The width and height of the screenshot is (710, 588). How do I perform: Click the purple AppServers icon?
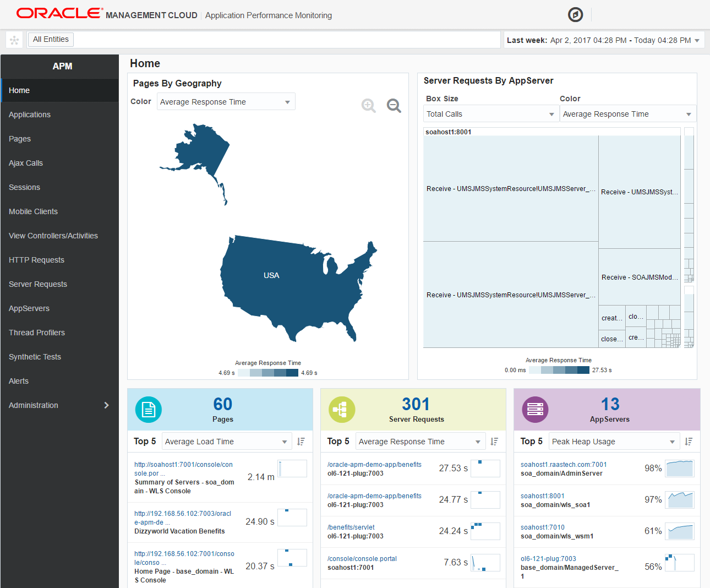[x=536, y=409]
